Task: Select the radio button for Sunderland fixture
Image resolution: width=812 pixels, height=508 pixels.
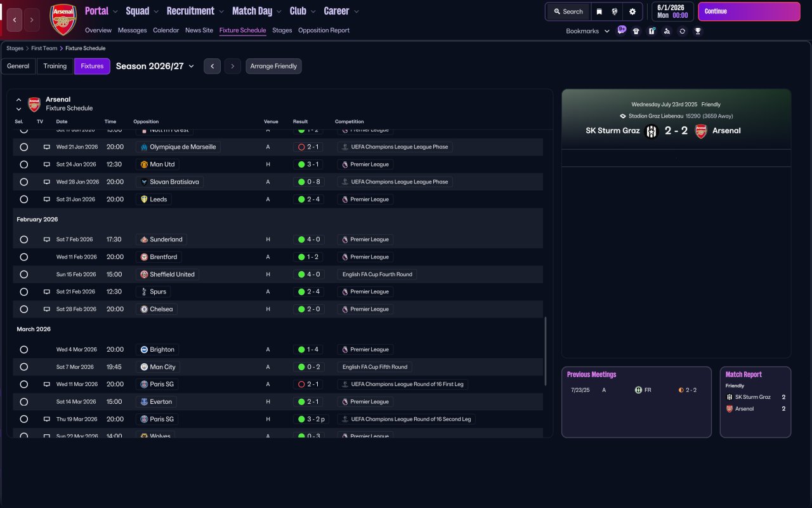Action: pyautogui.click(x=24, y=239)
